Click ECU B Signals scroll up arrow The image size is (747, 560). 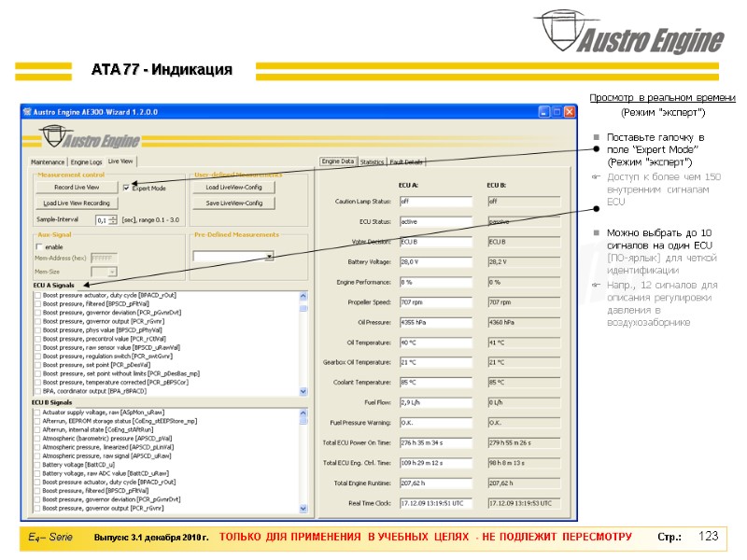[303, 413]
